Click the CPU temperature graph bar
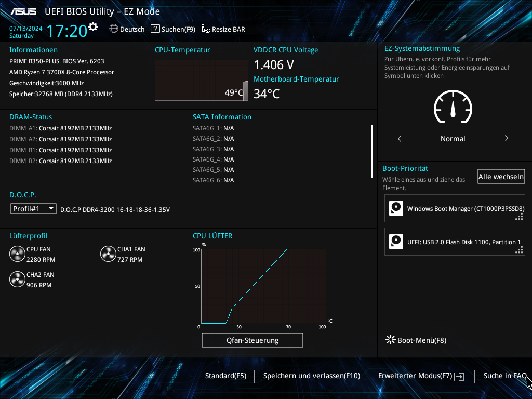 tap(245, 91)
